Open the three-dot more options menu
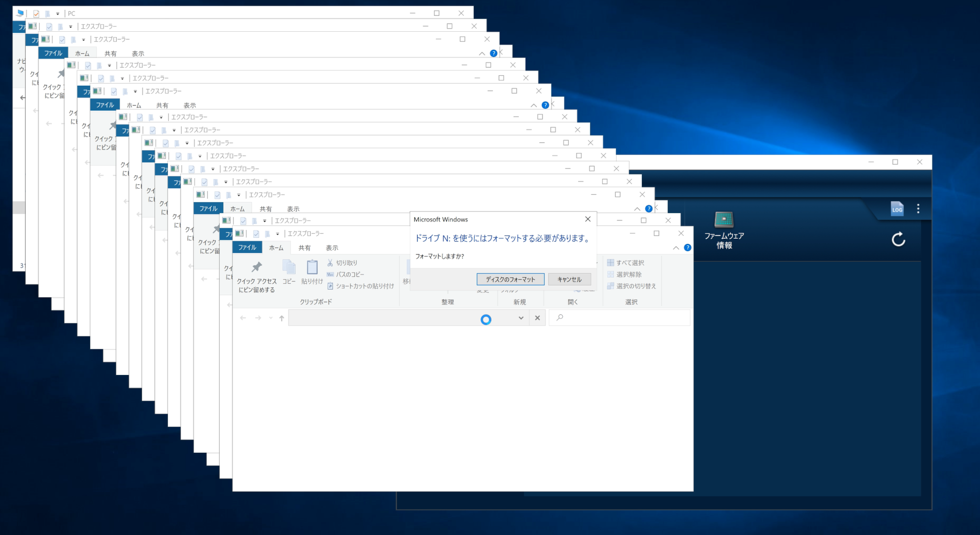Image resolution: width=980 pixels, height=535 pixels. [918, 209]
